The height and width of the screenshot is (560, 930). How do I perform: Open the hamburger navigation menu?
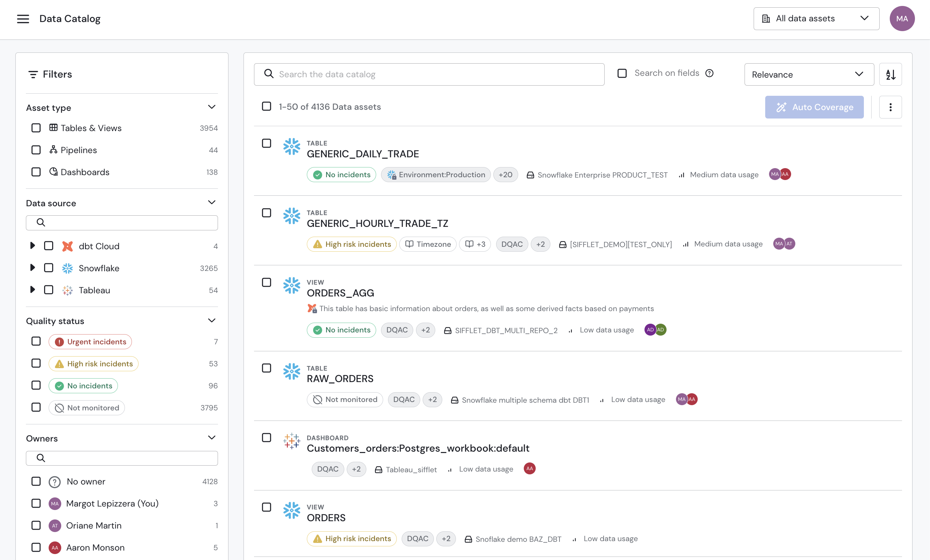(x=23, y=19)
